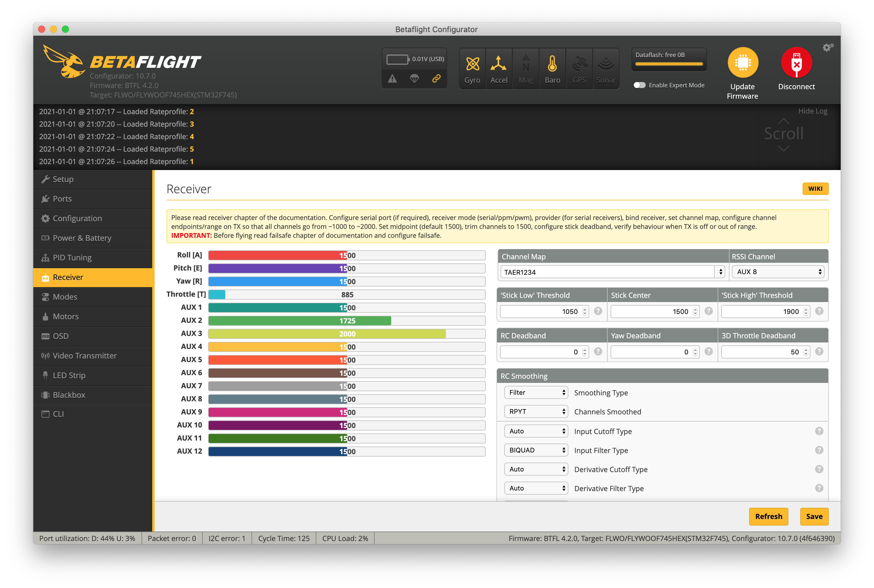874x588 pixels.
Task: Show help for Stick Center
Action: point(709,311)
